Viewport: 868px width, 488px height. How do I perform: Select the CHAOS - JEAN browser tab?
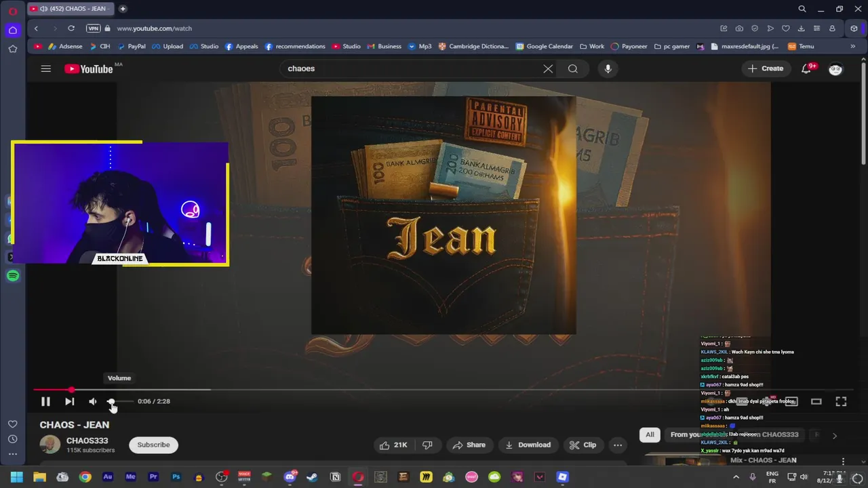(71, 9)
